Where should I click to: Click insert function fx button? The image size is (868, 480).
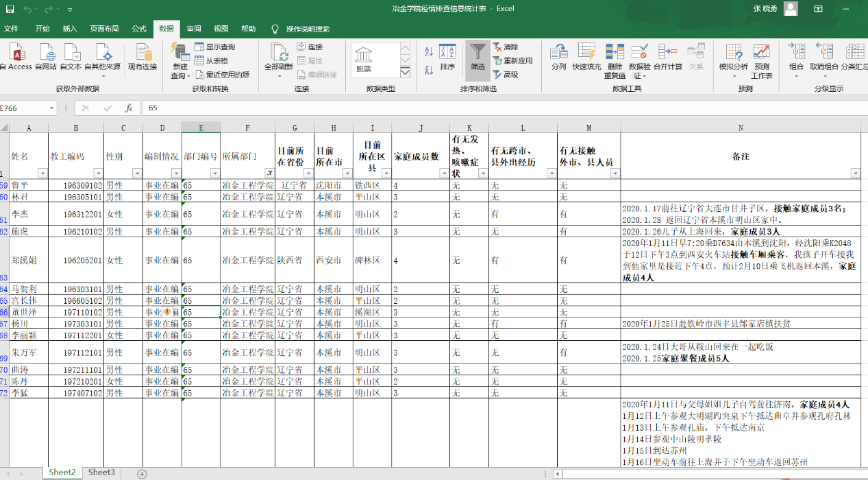pos(128,108)
